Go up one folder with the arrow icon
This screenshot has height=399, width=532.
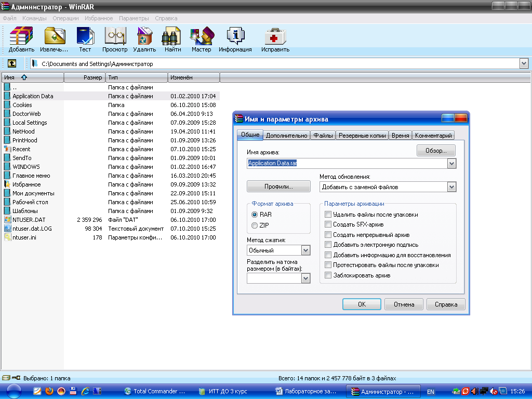point(12,63)
